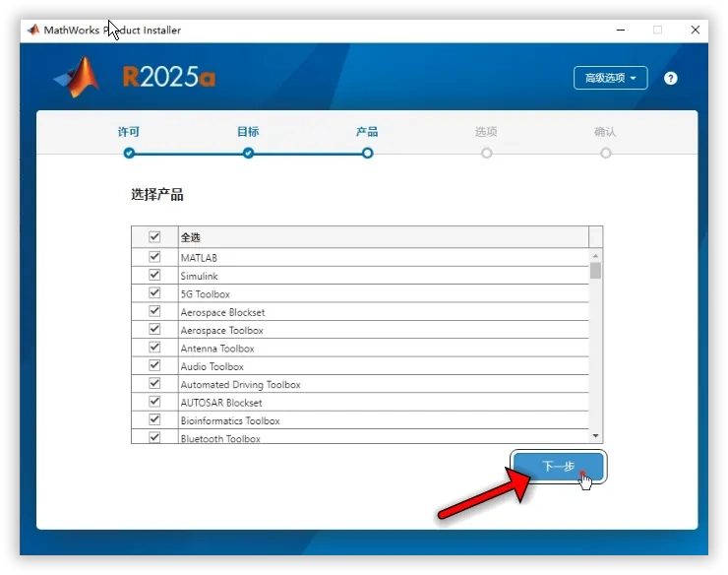Viewport: 728px width, 575px height.
Task: Click the AUTOSAR Blockset product name
Action: point(221,403)
